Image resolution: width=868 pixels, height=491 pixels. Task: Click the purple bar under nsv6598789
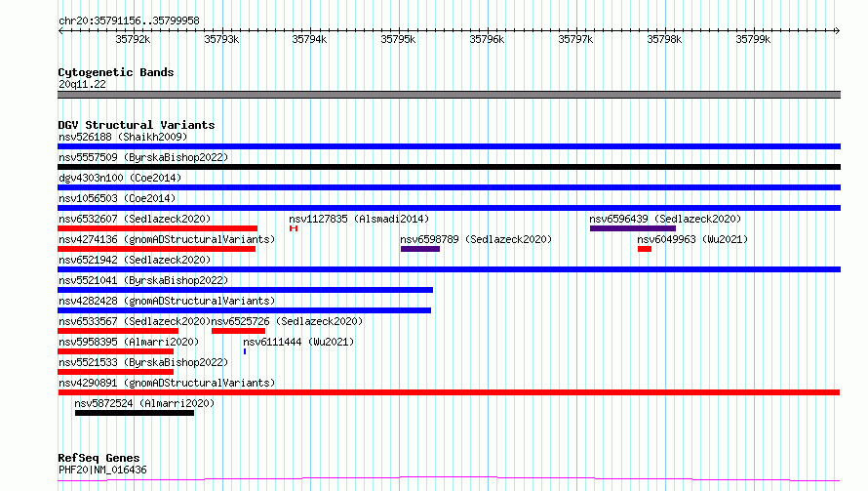(420, 249)
